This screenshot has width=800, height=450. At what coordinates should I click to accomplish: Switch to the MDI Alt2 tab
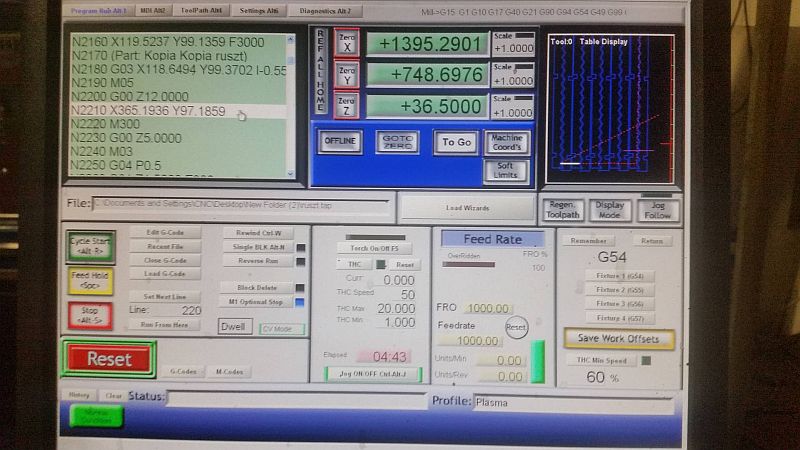coord(153,10)
